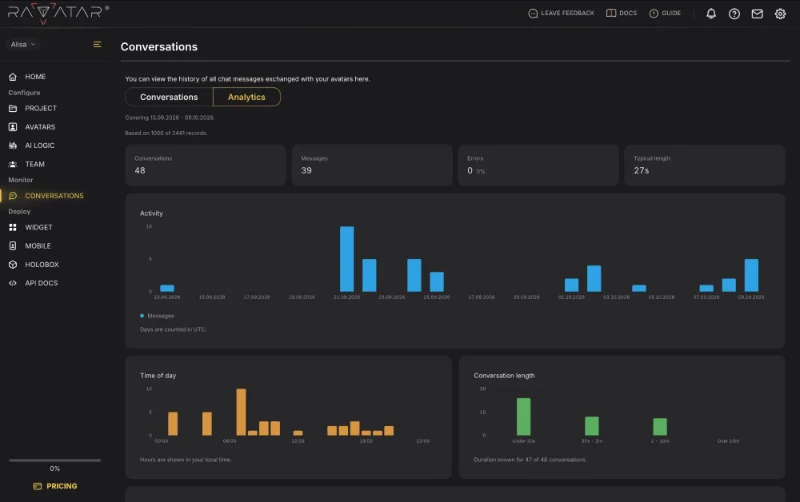Open HOLOBOX deploy page
The width and height of the screenshot is (800, 502).
(x=42, y=264)
